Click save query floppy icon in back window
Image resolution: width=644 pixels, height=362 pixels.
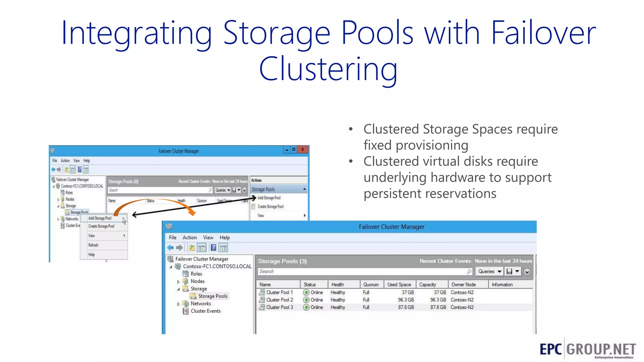coord(234,190)
